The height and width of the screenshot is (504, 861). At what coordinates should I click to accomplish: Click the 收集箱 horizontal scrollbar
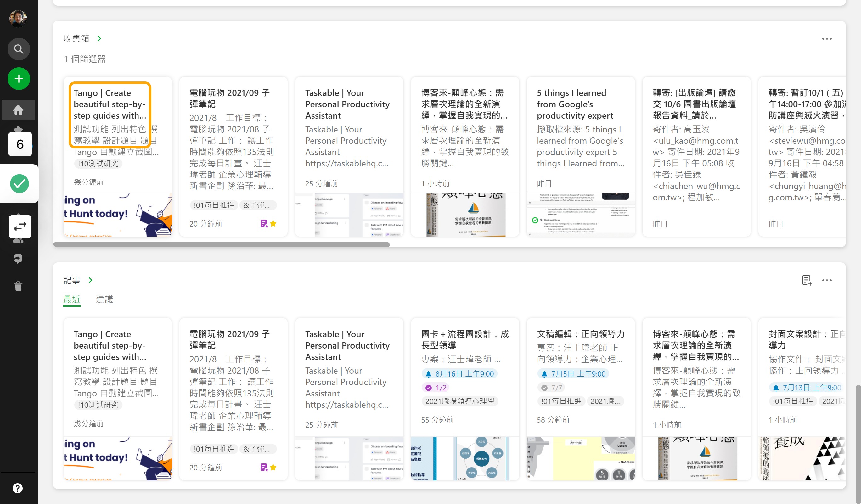(222, 244)
